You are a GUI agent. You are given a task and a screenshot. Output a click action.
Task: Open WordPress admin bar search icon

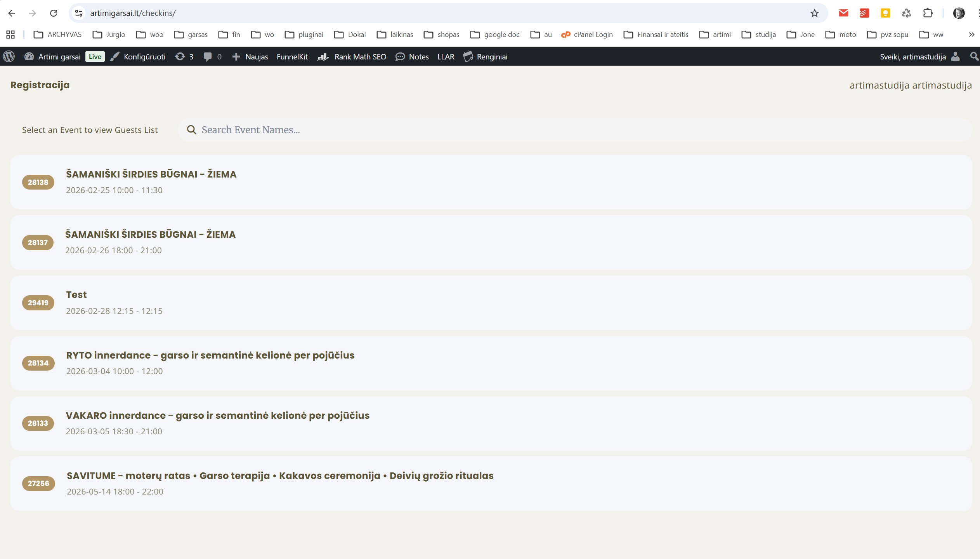pyautogui.click(x=974, y=57)
